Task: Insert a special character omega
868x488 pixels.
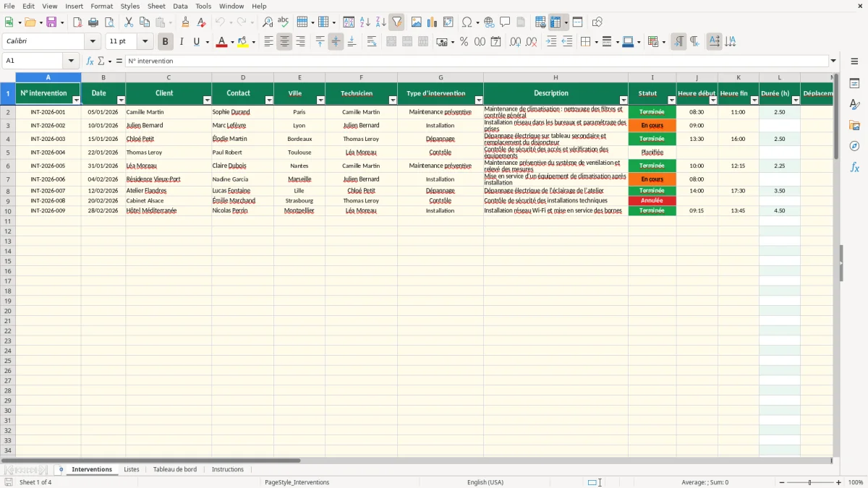Action: point(467,22)
